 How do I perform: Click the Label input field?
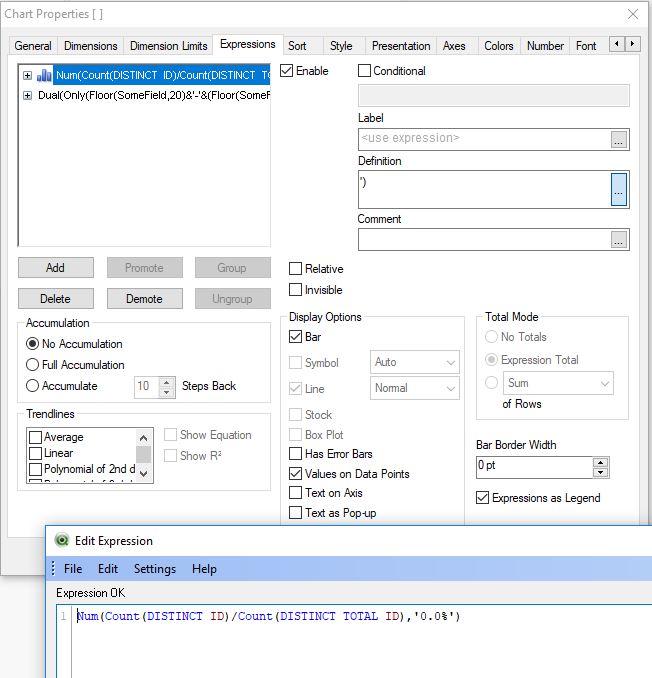(483, 139)
